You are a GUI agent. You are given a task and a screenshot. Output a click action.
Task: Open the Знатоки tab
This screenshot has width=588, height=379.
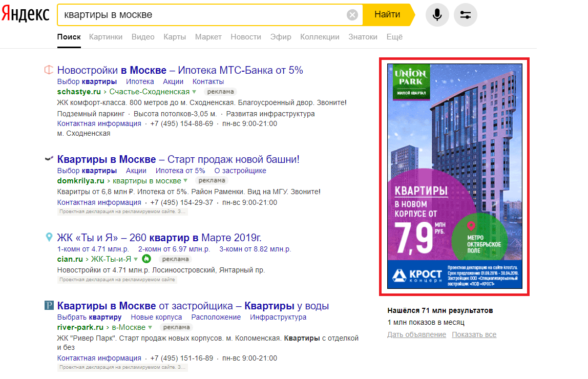(363, 37)
